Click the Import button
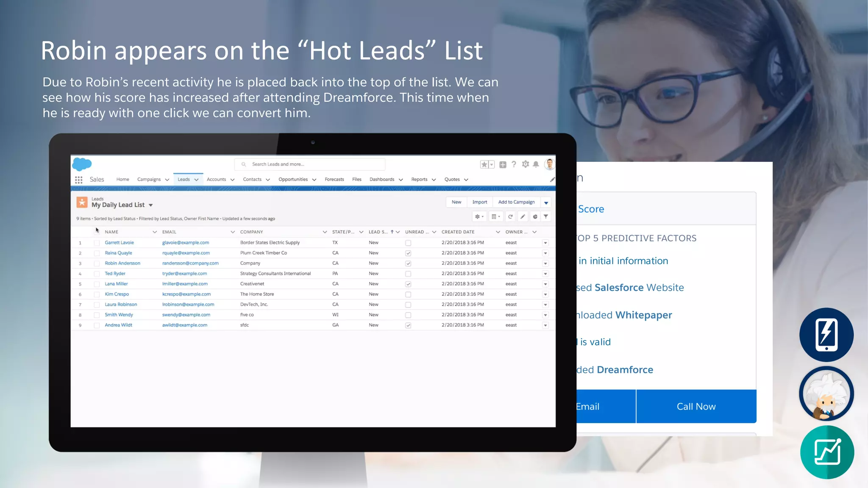 point(480,202)
